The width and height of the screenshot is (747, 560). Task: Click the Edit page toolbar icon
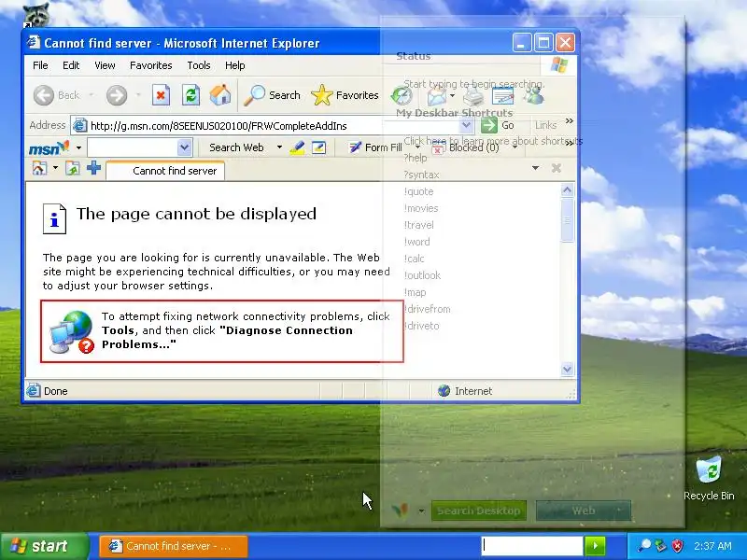(x=502, y=96)
